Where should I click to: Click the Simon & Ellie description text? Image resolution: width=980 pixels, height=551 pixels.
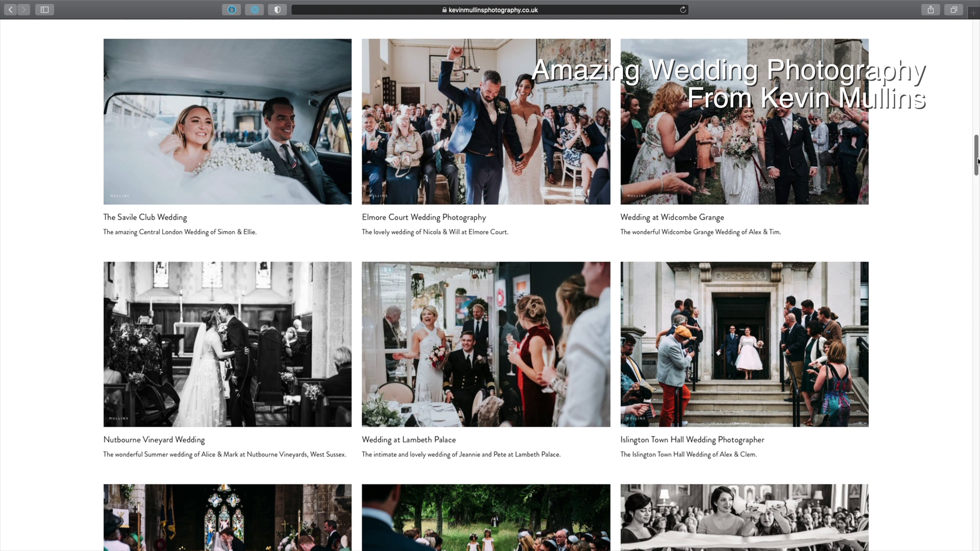180,232
